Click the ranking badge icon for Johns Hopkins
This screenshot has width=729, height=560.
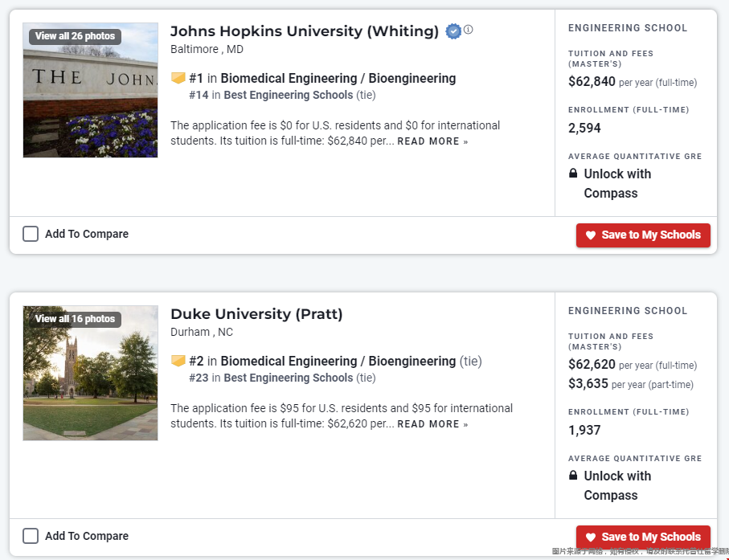pos(178,78)
